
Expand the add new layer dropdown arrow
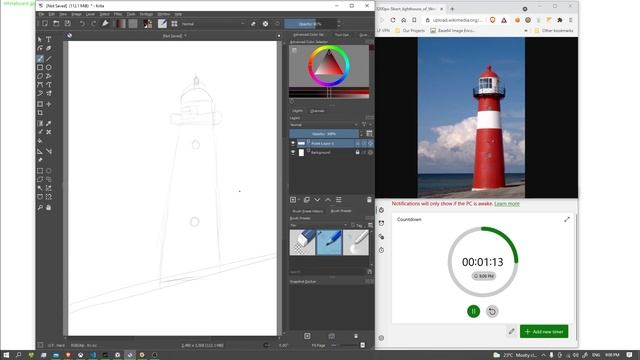(x=299, y=200)
